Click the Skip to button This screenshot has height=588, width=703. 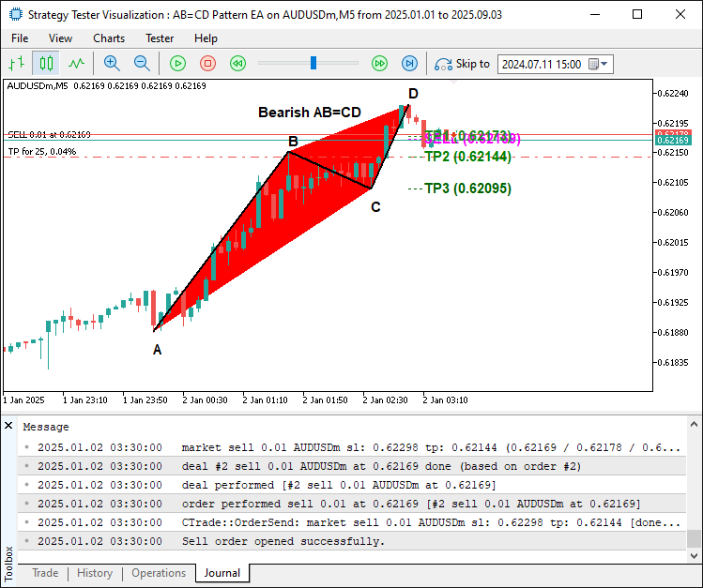[462, 64]
